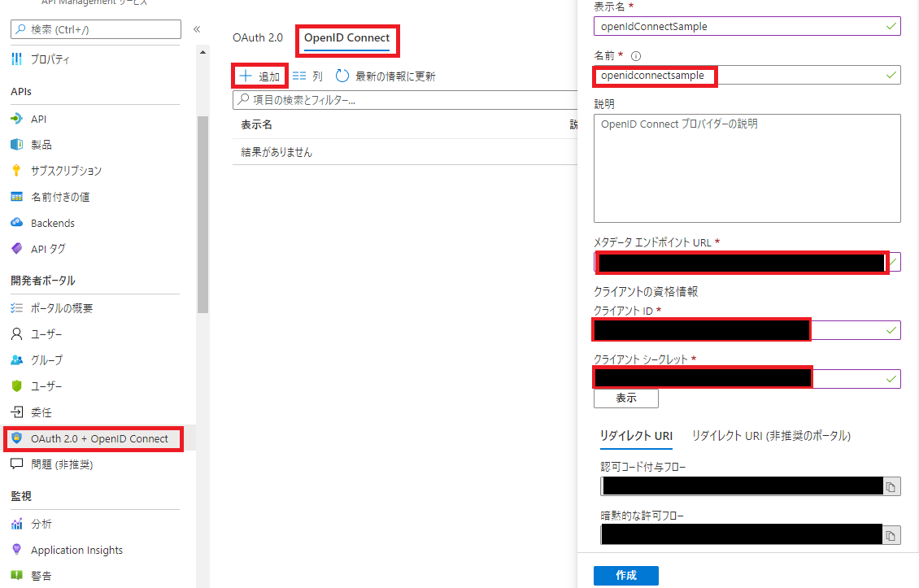Click the API タグ tag icon

point(16,249)
